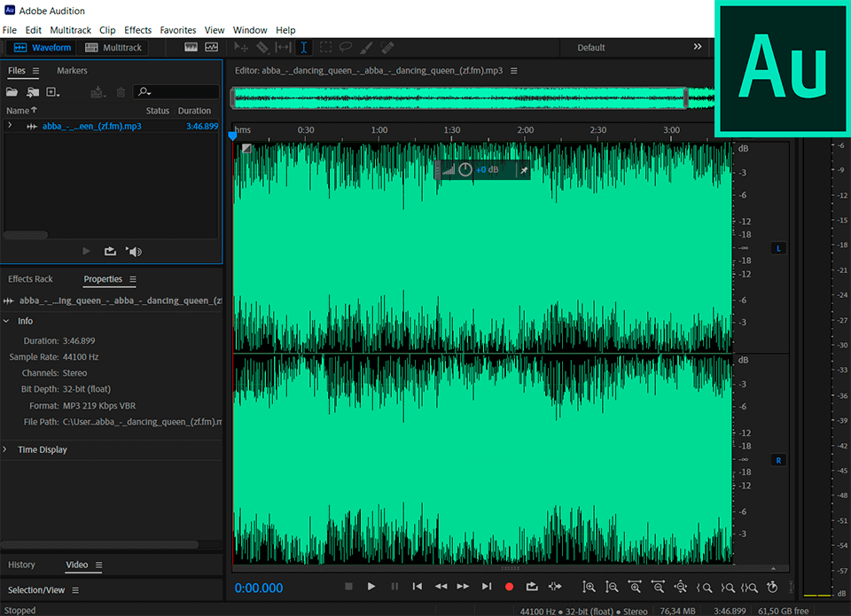Select the Time Selection tool
The image size is (851, 616).
[x=303, y=48]
